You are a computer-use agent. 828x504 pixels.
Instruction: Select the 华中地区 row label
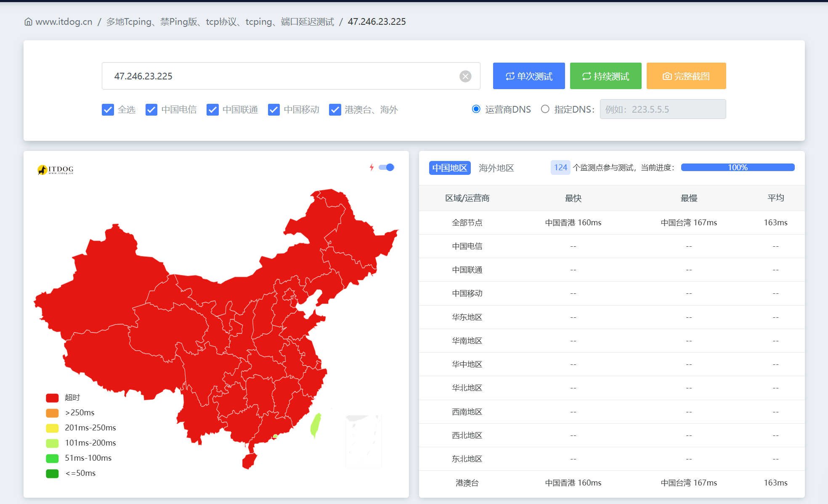467,364
